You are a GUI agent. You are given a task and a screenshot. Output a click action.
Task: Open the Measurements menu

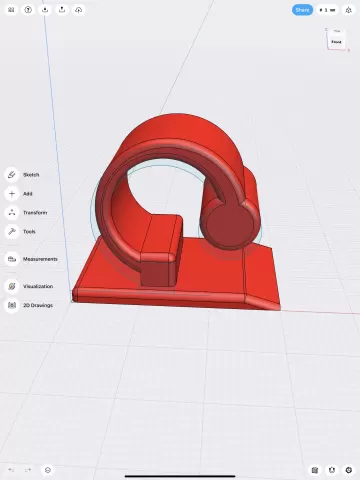40,259
